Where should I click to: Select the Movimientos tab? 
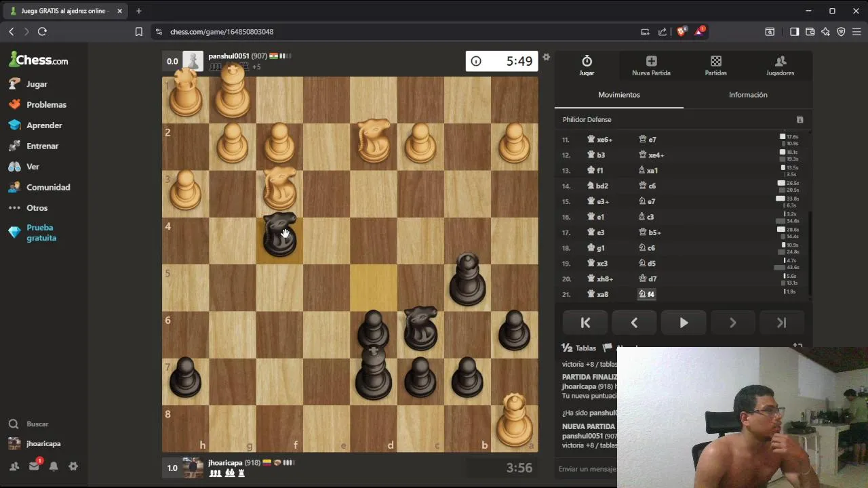[619, 95]
